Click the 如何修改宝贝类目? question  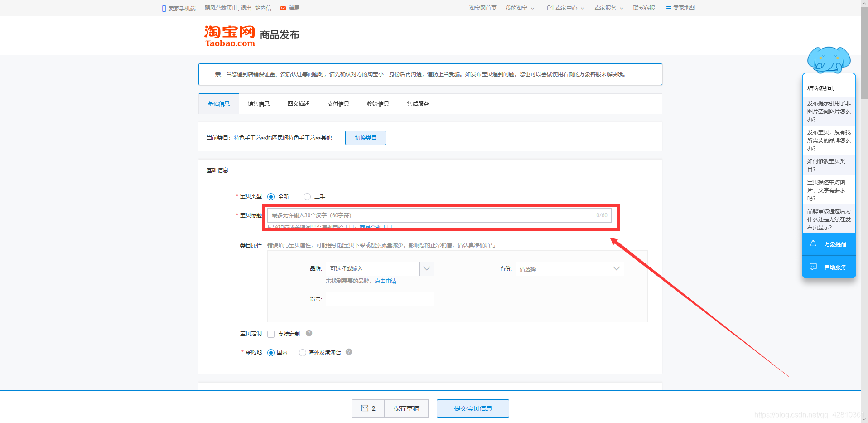coord(829,165)
